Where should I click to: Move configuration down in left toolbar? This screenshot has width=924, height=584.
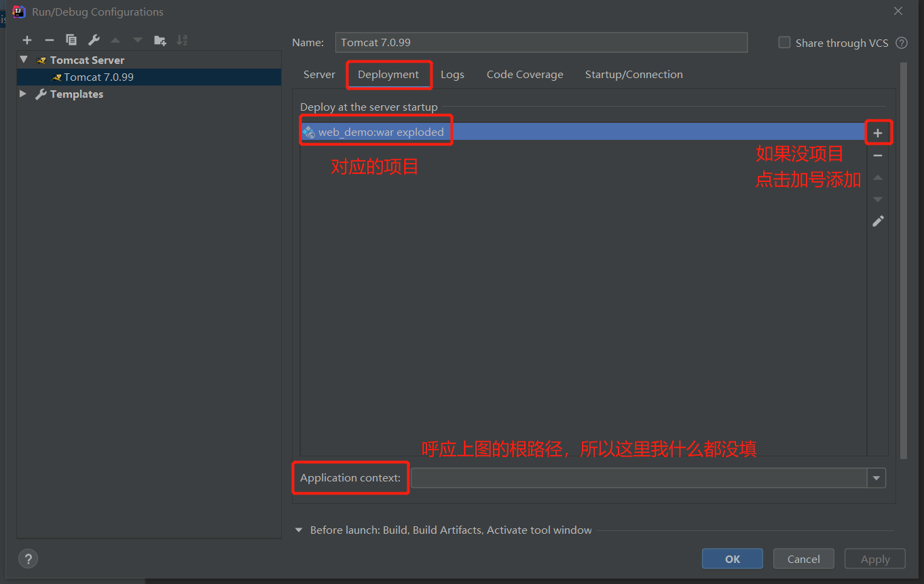pos(138,40)
